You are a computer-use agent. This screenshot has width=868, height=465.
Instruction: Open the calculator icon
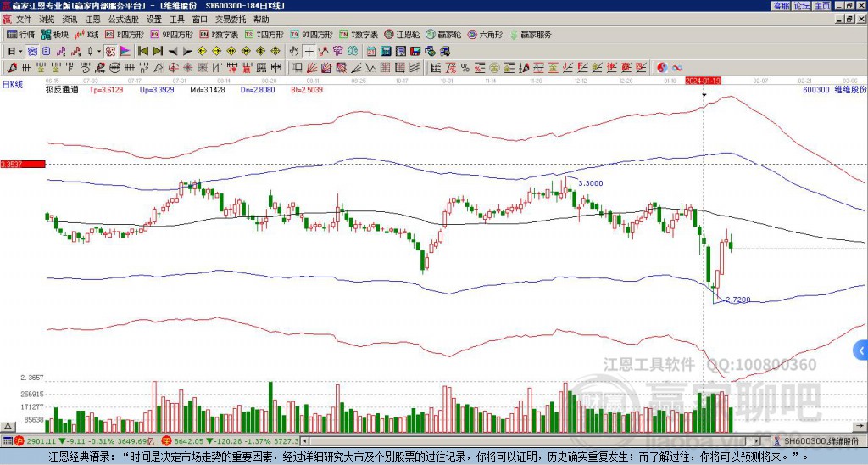coord(386,52)
